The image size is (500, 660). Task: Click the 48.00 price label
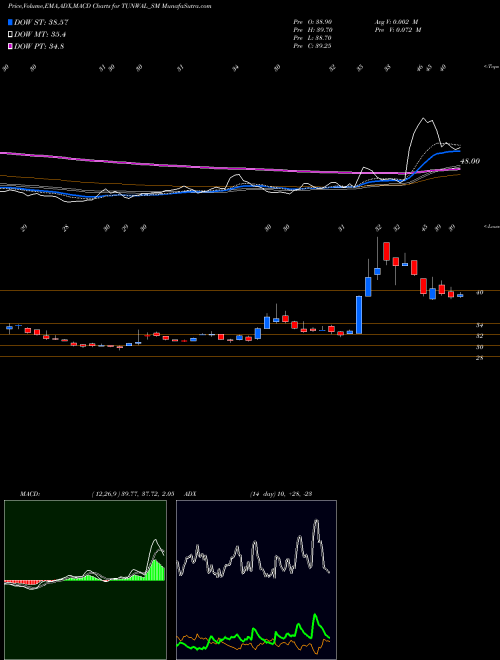(470, 161)
